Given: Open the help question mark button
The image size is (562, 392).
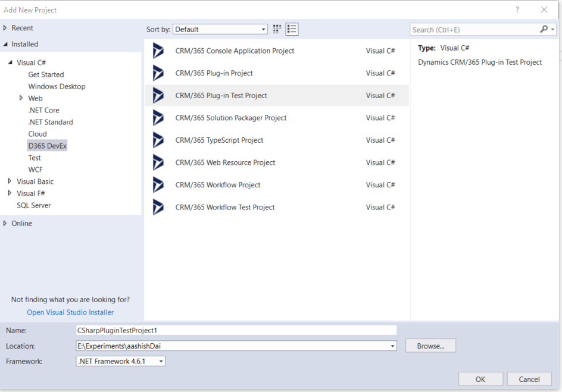Looking at the screenshot, I should tap(517, 10).
